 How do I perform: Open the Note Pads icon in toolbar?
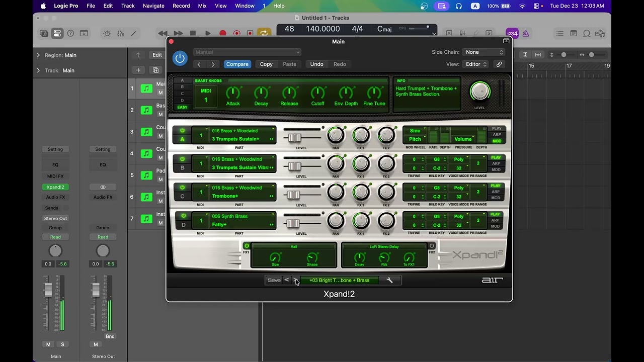574,34
